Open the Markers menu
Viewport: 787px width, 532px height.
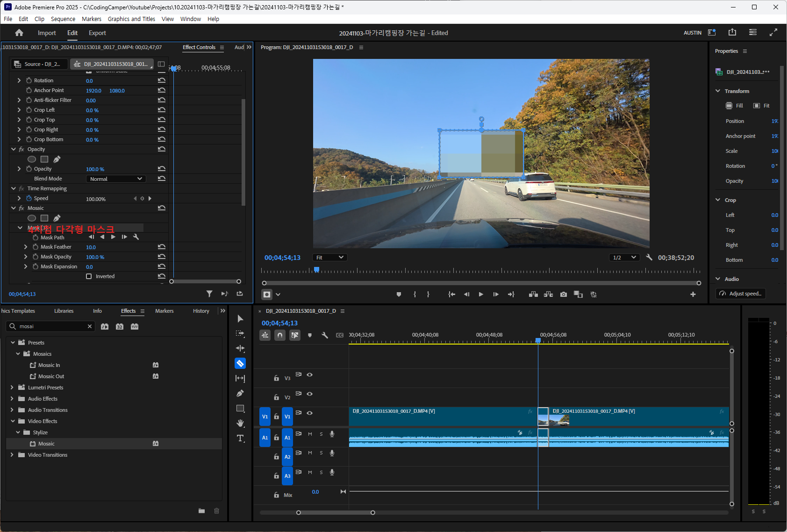[92, 19]
